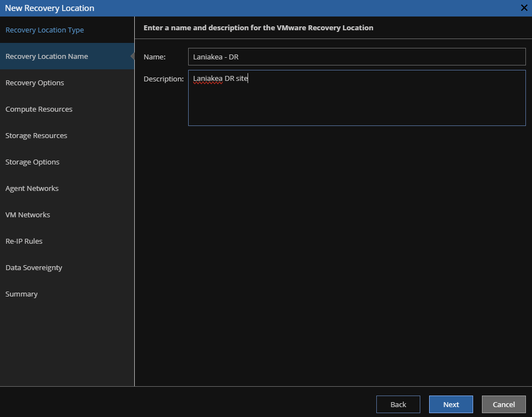Go to VM Networks step

pos(67,215)
